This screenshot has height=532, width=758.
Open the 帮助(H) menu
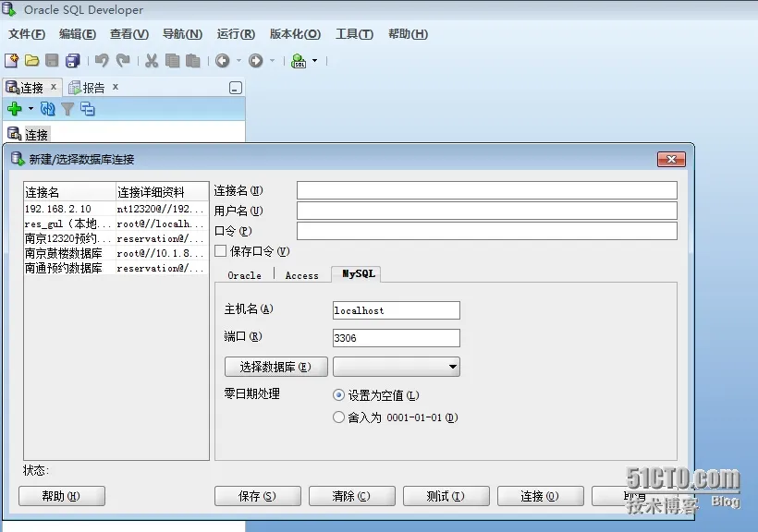pyautogui.click(x=408, y=34)
